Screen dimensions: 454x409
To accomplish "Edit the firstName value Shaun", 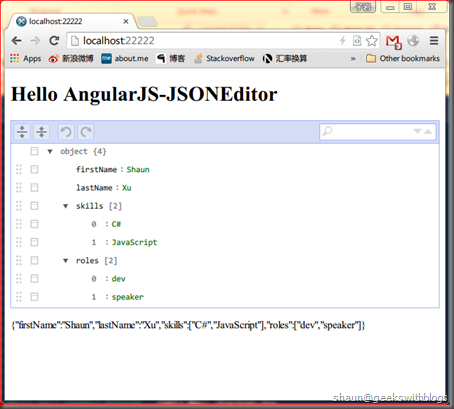I will point(138,169).
